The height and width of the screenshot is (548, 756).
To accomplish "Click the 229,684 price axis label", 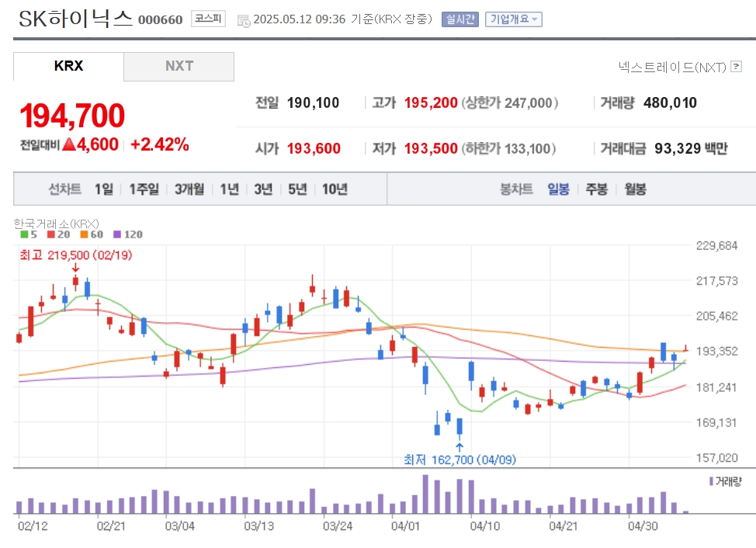I will pyautogui.click(x=716, y=246).
